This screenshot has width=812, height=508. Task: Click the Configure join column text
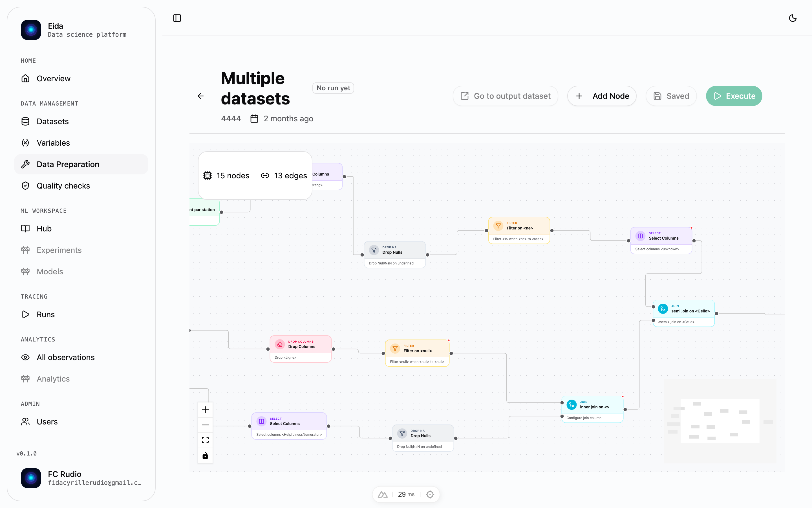pos(584,418)
